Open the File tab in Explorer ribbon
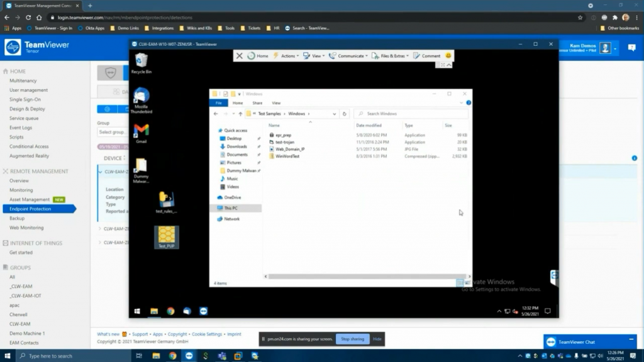This screenshot has height=362, width=644. tap(218, 103)
